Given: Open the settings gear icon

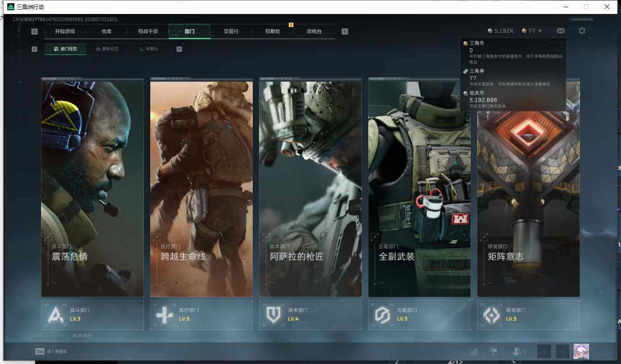Looking at the screenshot, I should pyautogui.click(x=582, y=31).
